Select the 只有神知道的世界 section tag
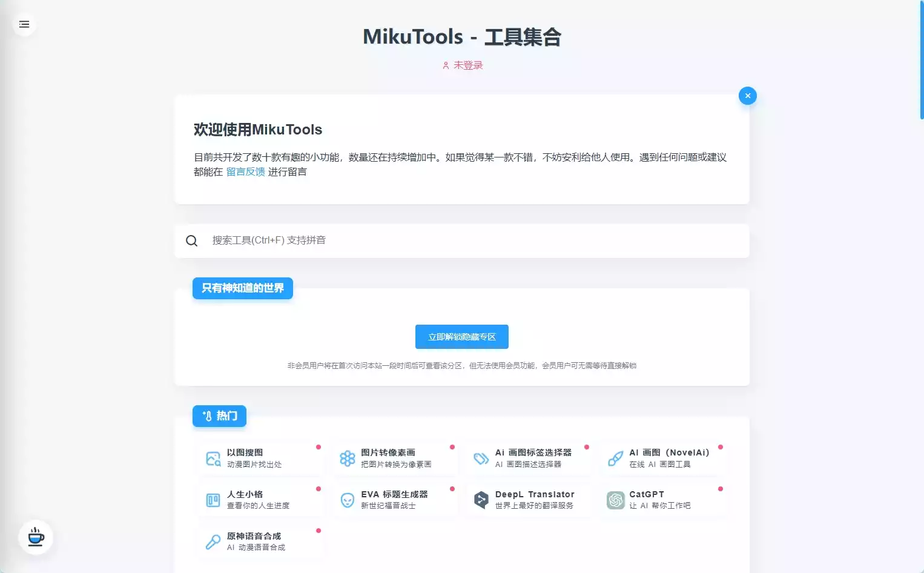 coord(243,288)
